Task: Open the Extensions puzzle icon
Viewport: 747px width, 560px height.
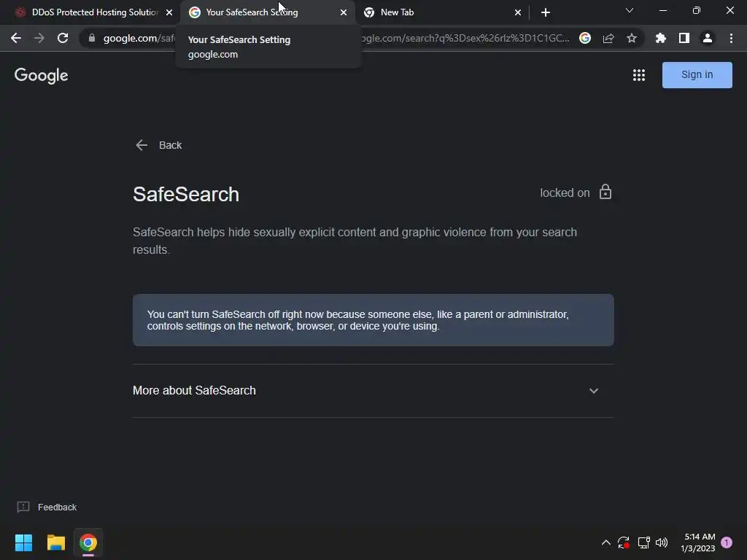Action: pyautogui.click(x=660, y=38)
